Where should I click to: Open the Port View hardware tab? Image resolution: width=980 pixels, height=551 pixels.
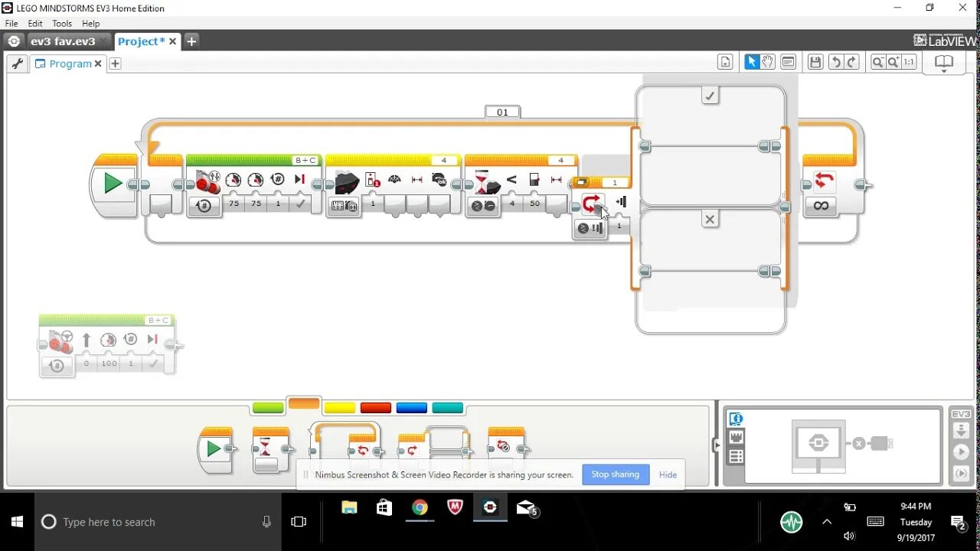point(736,438)
